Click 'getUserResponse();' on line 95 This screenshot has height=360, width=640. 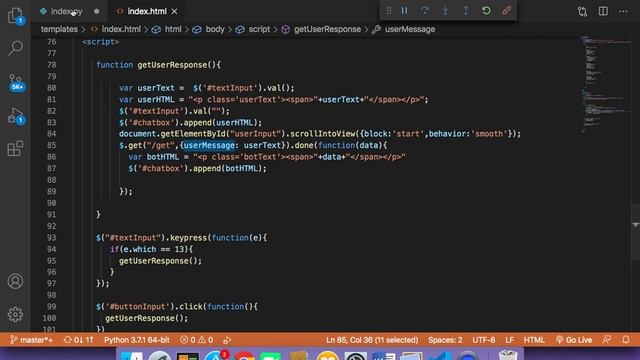click(160, 261)
